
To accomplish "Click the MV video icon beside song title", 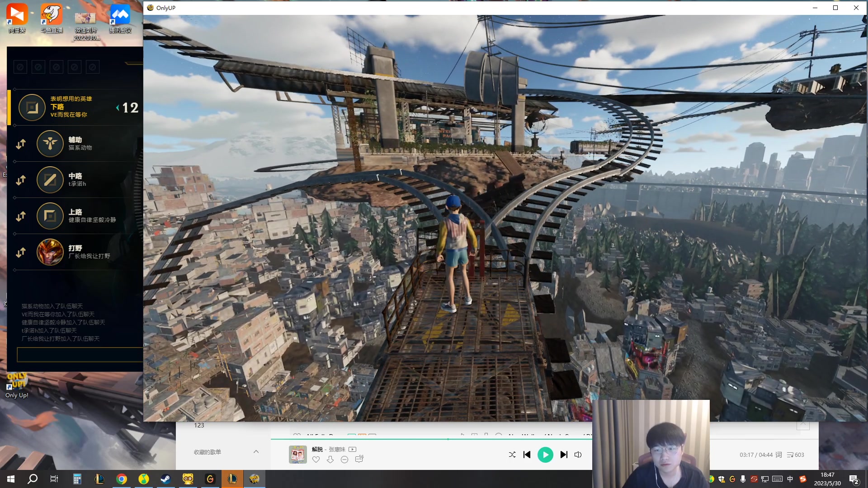I will (x=353, y=449).
